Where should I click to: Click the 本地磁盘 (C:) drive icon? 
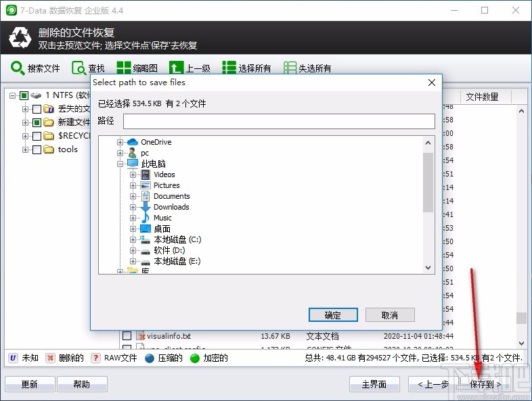tap(146, 239)
